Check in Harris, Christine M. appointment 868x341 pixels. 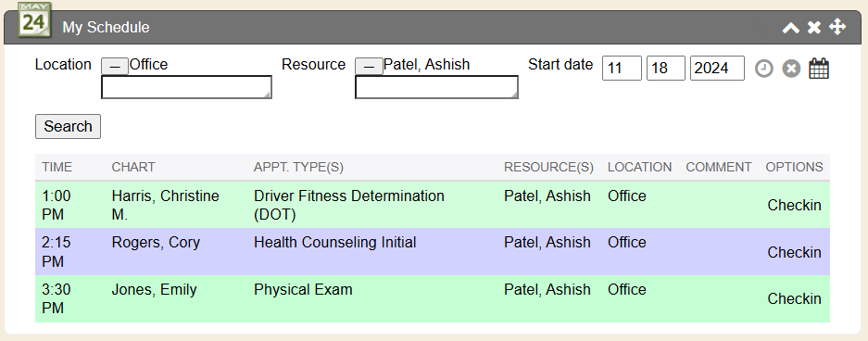795,206
